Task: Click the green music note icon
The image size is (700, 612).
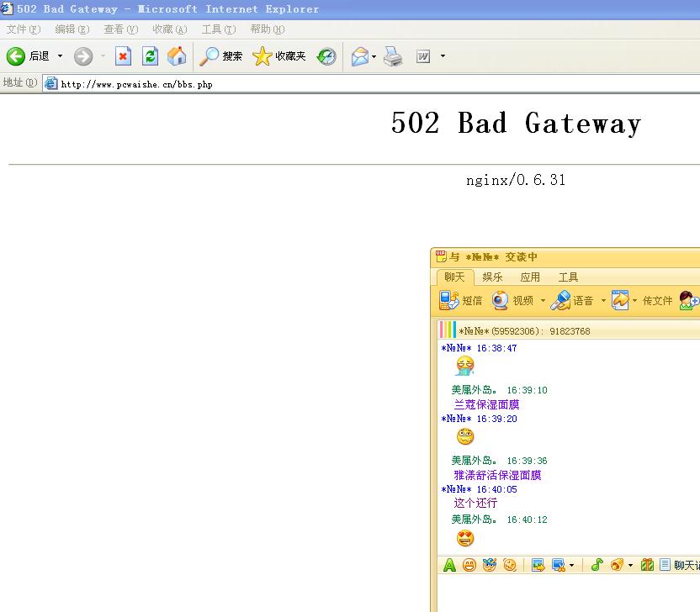Action: tap(597, 565)
